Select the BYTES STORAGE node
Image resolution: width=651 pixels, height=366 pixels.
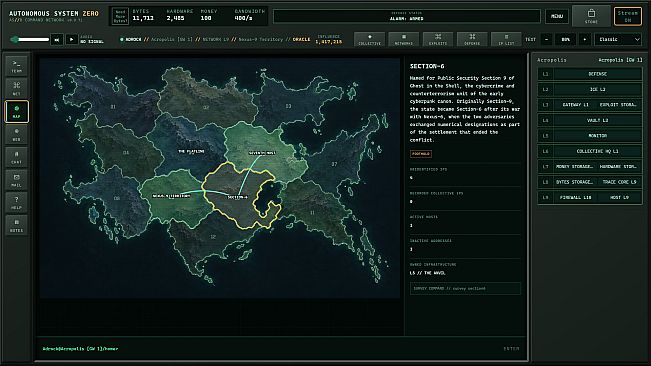[x=575, y=182]
